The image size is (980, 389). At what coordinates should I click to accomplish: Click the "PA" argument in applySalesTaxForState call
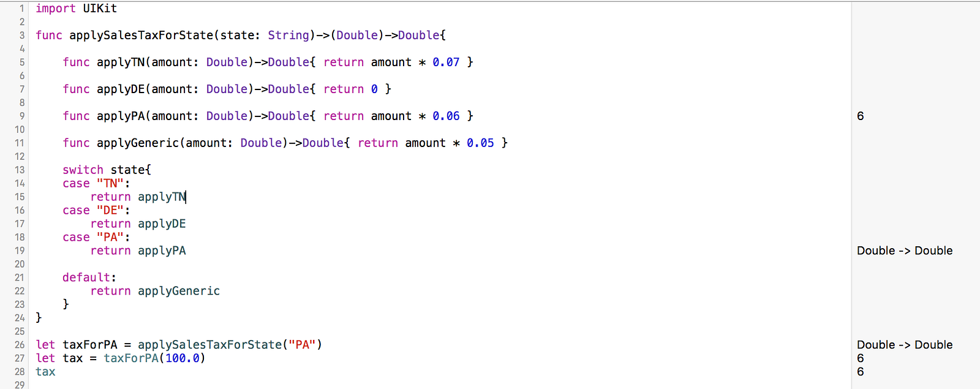301,345
